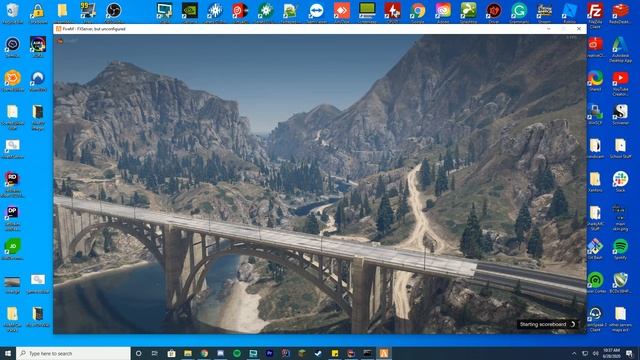Open Premiere Pro from the taskbar
This screenshot has height=360, width=640.
pos(269,353)
